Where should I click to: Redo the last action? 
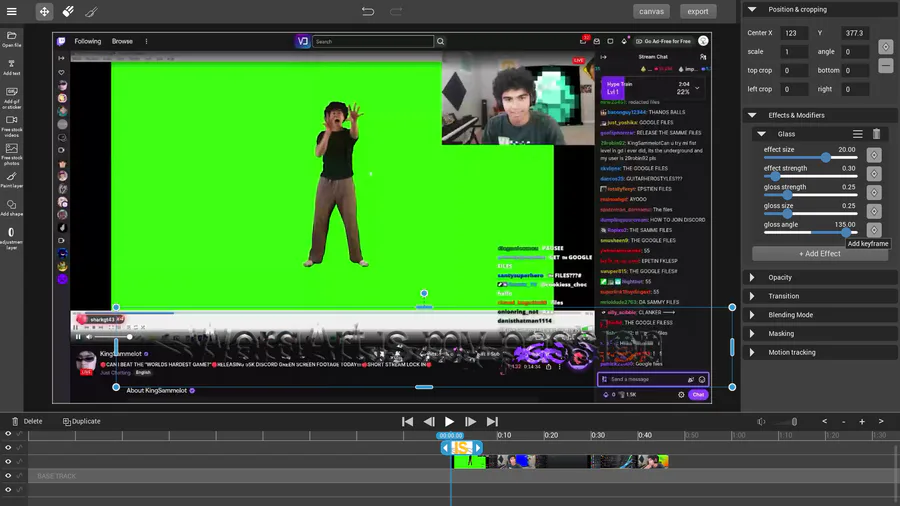point(396,11)
